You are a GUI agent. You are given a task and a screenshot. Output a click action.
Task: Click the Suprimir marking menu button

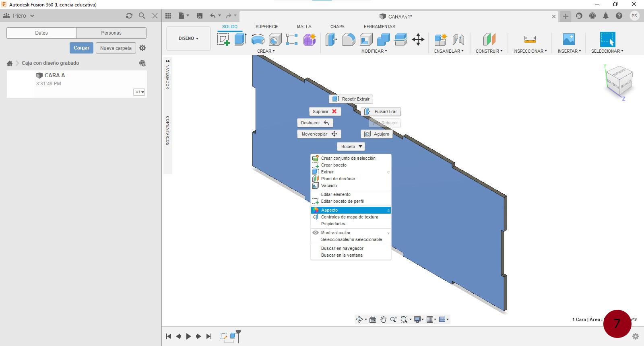pos(325,111)
